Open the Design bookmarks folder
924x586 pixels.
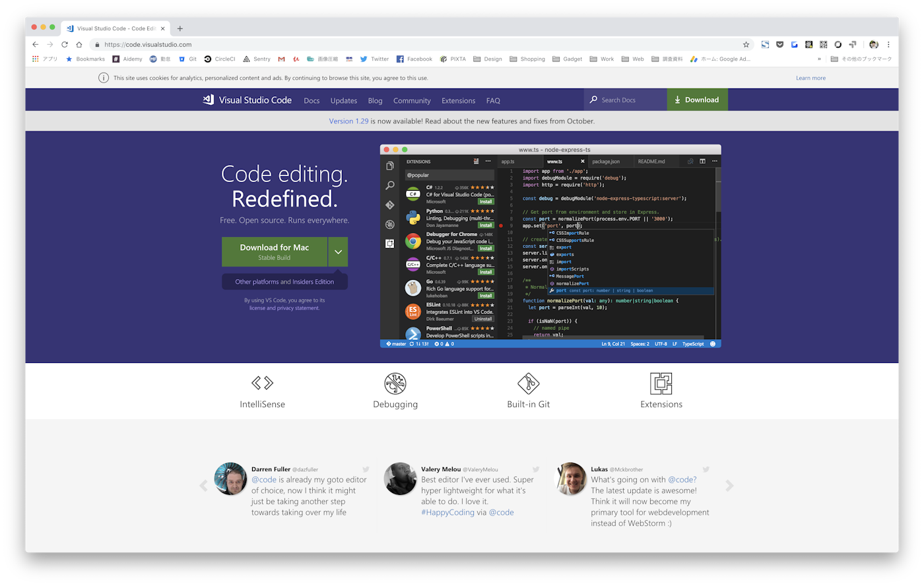[x=488, y=59]
